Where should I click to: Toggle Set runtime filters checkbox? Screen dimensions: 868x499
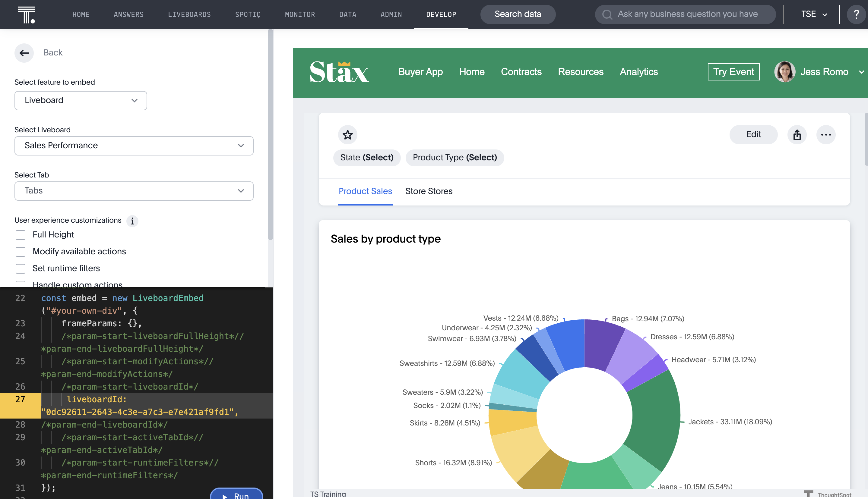[x=21, y=268]
